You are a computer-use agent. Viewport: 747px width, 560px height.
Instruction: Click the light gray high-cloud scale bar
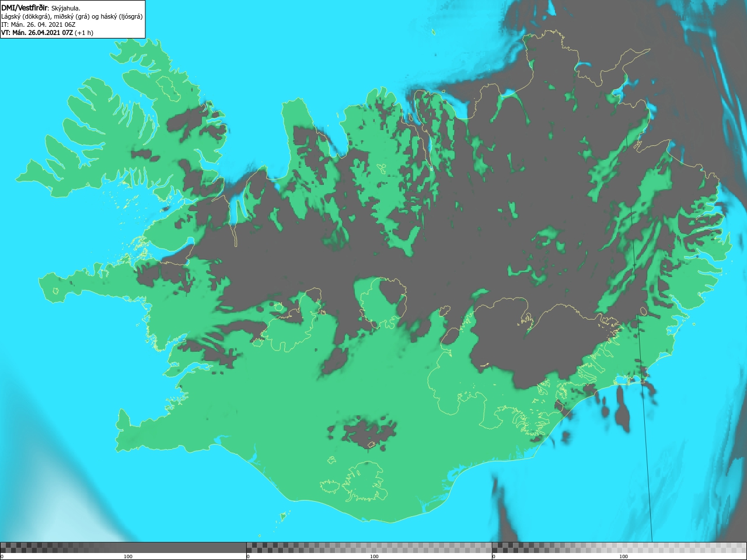point(619,547)
